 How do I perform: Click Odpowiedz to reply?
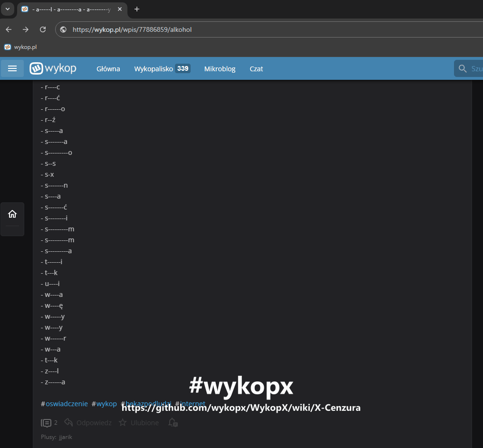88,422
